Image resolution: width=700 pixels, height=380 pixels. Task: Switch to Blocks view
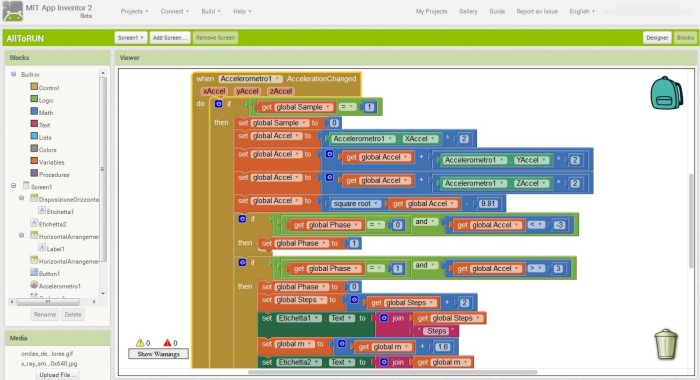tap(685, 38)
